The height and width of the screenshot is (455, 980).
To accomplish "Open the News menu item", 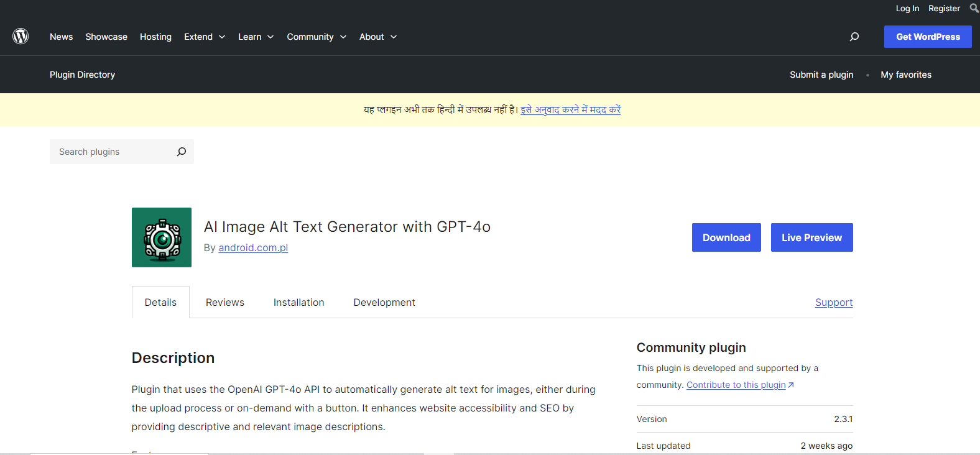I will coord(61,37).
